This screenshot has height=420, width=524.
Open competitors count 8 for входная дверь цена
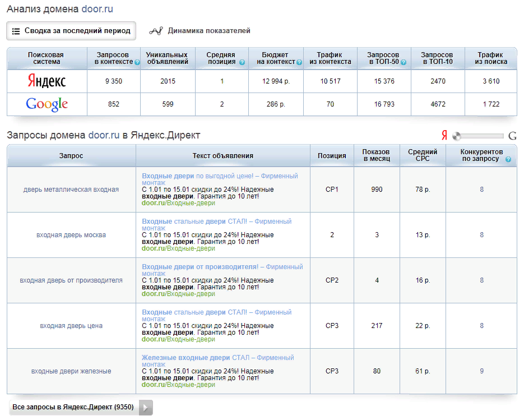(x=481, y=326)
